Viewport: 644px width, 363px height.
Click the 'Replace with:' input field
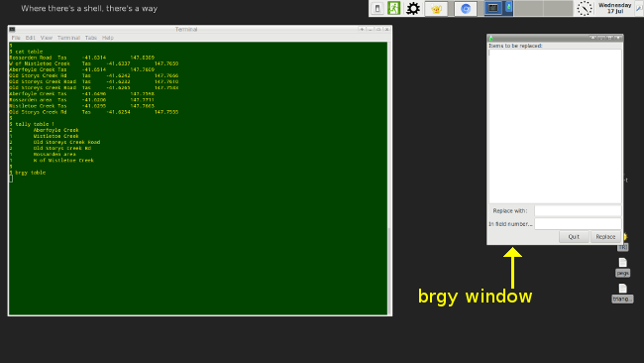click(x=578, y=210)
